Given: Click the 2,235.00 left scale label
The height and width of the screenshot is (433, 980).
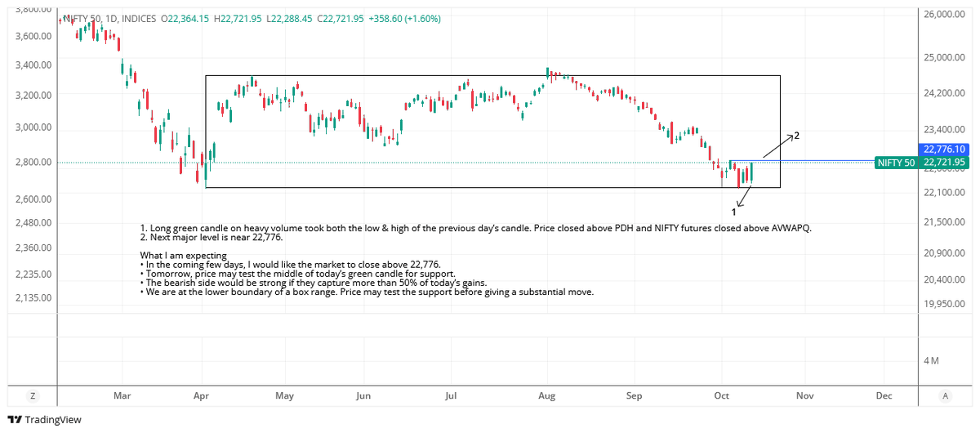Looking at the screenshot, I should (32, 274).
